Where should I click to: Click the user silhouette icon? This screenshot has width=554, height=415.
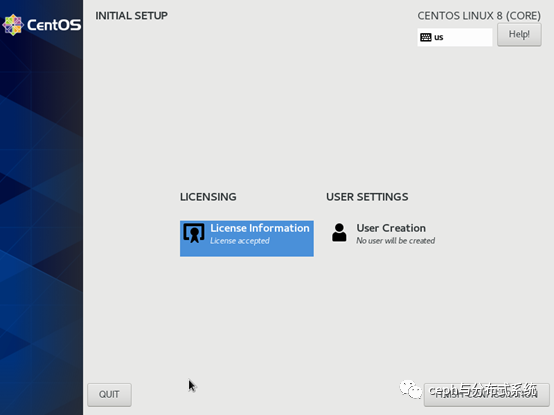point(339,232)
